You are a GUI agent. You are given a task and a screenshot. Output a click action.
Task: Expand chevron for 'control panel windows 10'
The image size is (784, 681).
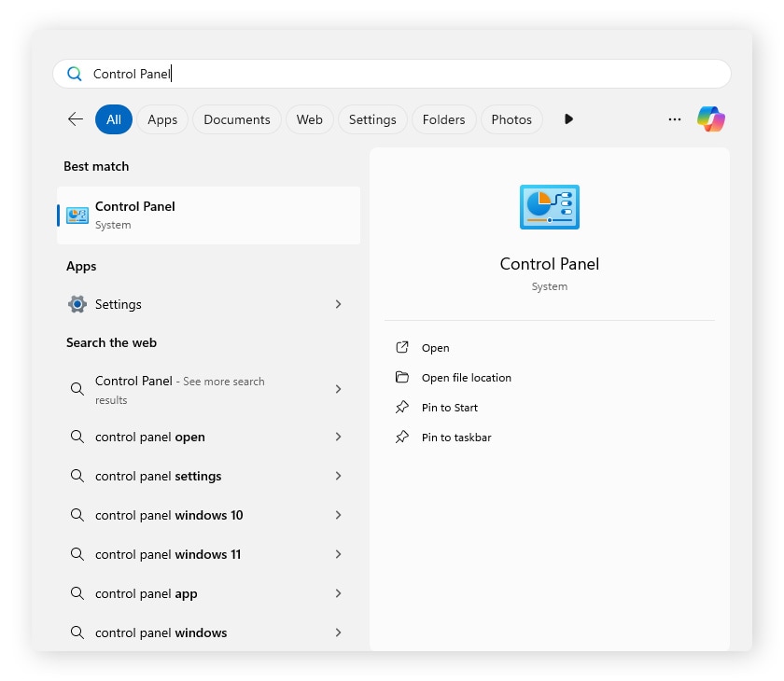(339, 515)
